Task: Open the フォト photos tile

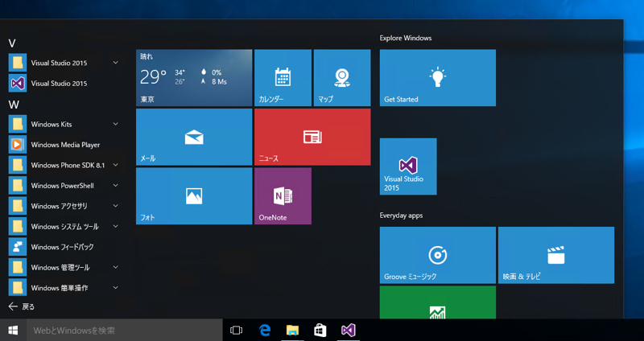Action: pos(194,196)
